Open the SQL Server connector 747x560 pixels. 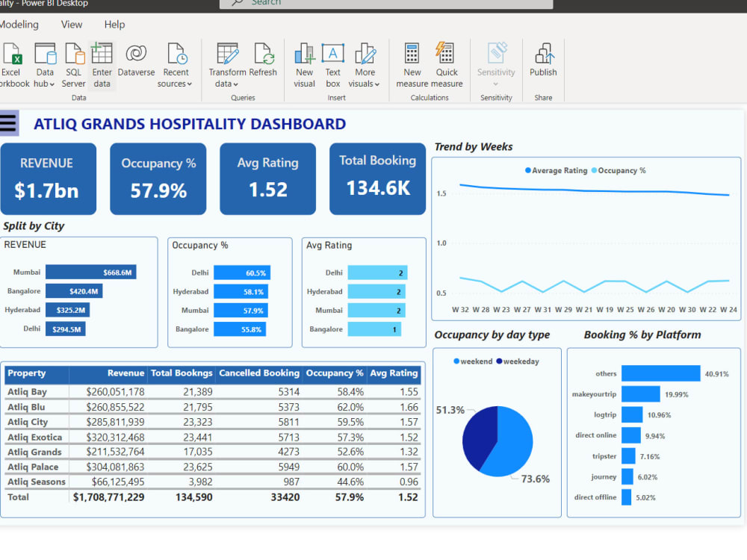pos(73,64)
